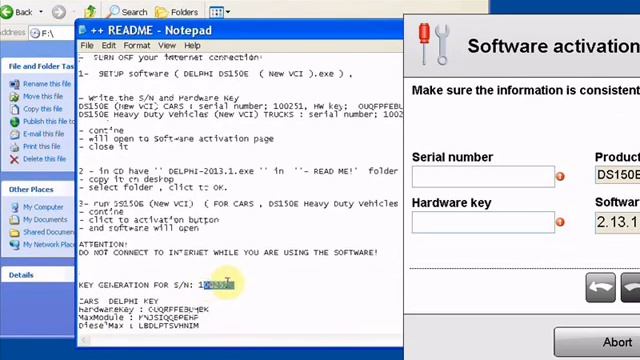Click the F:\ address bar field
Screen dimensions: 640x360
tap(51, 33)
